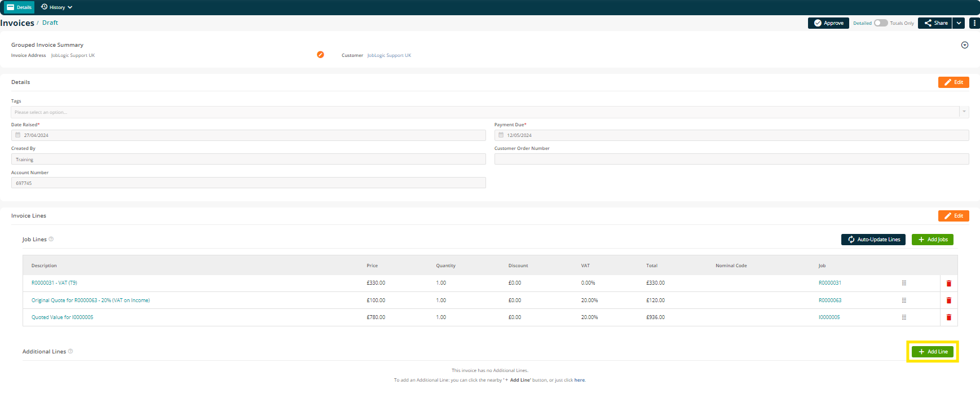Open job link R0000063

(829, 300)
